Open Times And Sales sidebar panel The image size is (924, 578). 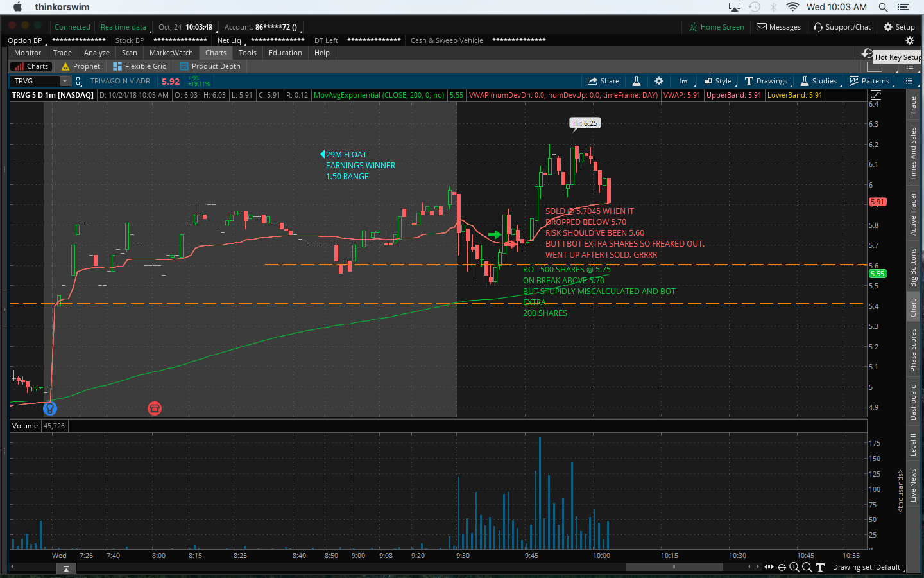click(x=913, y=153)
